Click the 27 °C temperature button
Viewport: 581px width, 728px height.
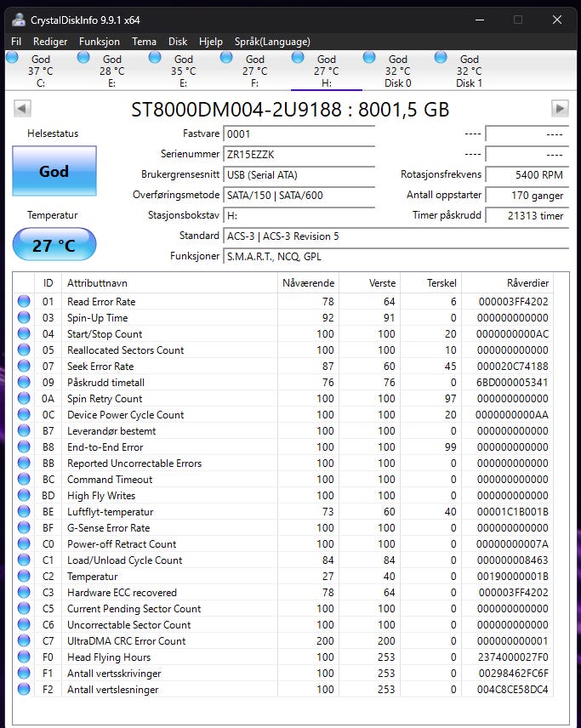pos(54,245)
